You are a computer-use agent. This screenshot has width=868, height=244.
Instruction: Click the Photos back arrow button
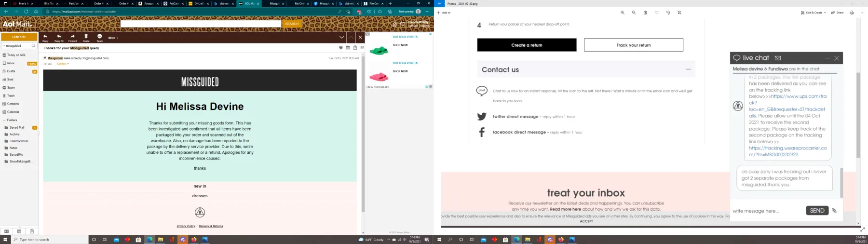pyautogui.click(x=439, y=3)
